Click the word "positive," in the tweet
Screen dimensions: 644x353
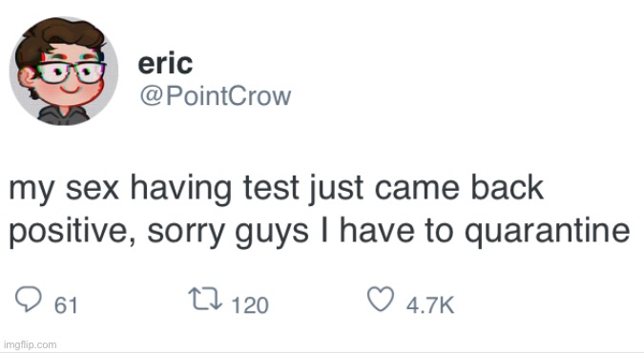pyautogui.click(x=73, y=232)
